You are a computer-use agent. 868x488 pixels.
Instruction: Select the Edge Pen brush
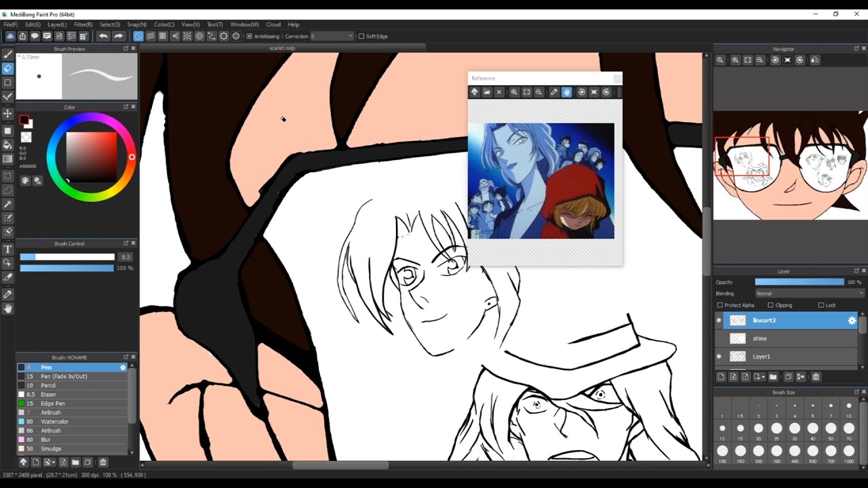click(x=72, y=403)
